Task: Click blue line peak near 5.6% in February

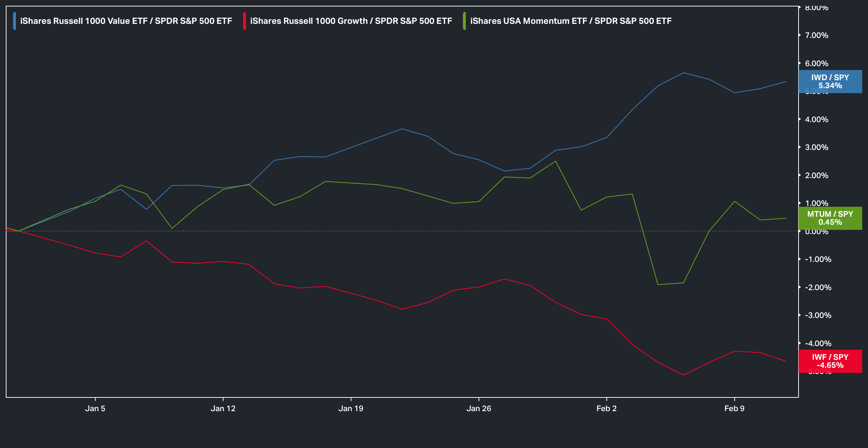Action: pos(683,73)
